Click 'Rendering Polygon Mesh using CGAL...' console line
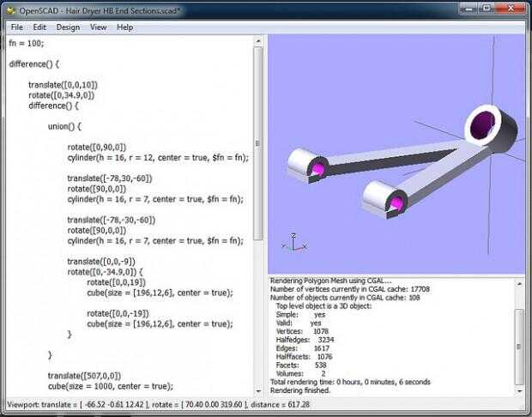 331,281
